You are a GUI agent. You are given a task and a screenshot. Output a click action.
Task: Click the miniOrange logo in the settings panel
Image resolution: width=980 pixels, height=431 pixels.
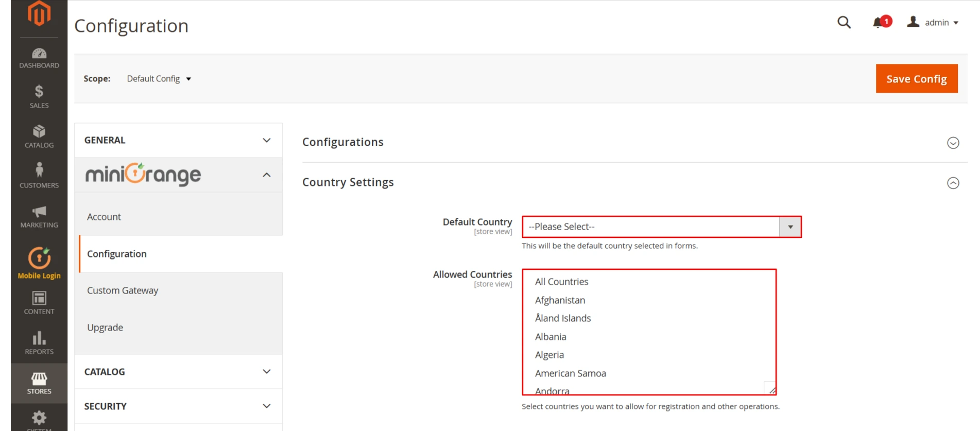143,175
